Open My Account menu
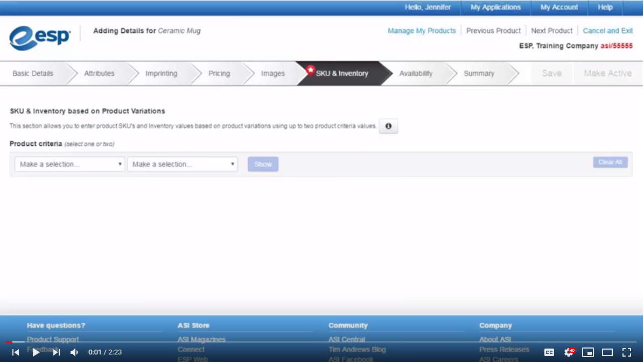The width and height of the screenshot is (644, 362). click(x=559, y=8)
